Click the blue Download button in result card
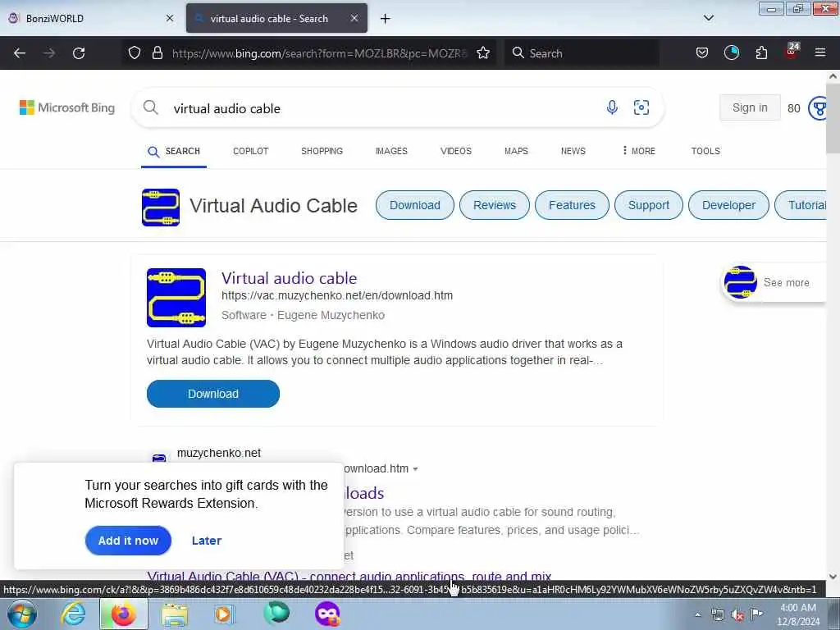 point(213,394)
